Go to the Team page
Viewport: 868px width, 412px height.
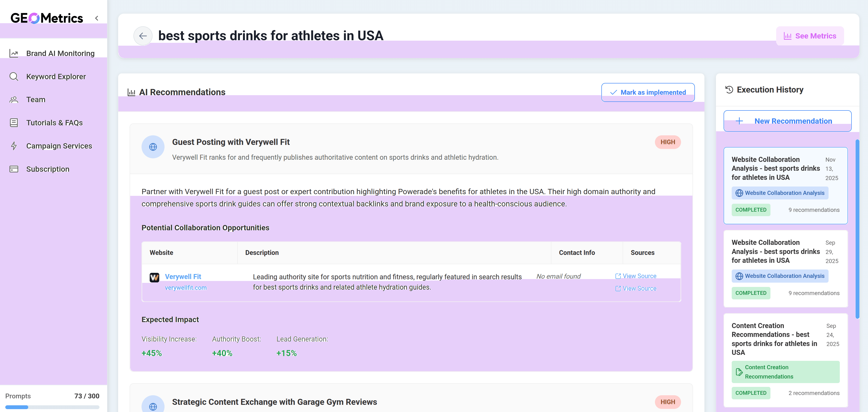pos(54,100)
